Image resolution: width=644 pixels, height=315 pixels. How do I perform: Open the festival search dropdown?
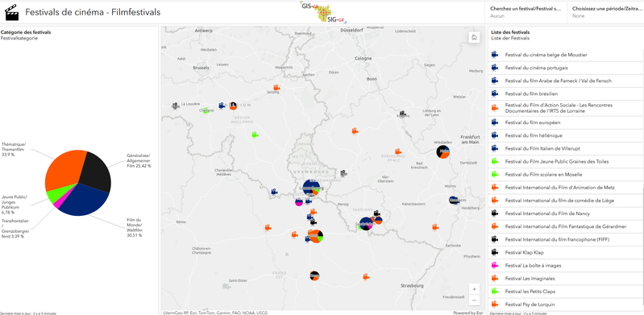pos(526,12)
